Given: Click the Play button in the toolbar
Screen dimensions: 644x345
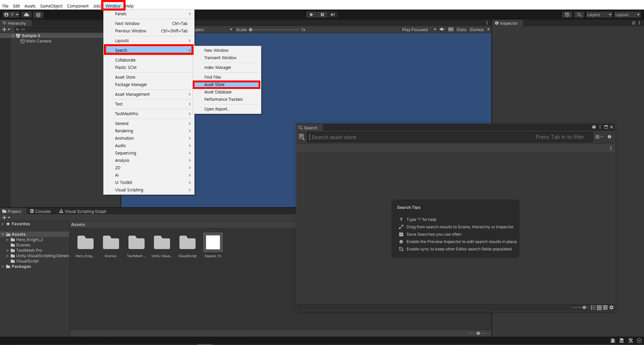Looking at the screenshot, I should coord(311,15).
